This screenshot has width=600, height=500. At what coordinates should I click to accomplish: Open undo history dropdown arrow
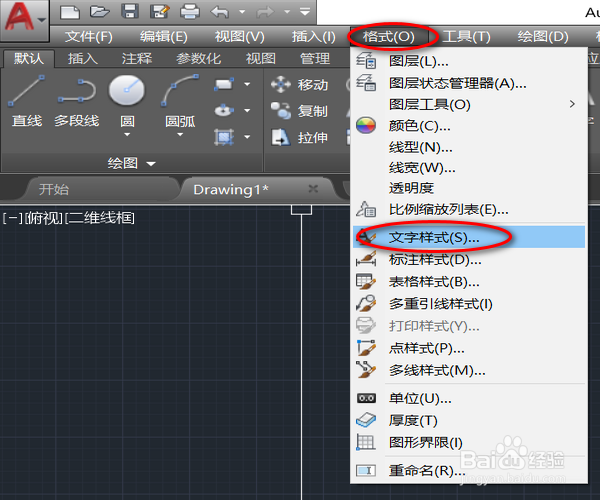click(x=242, y=12)
